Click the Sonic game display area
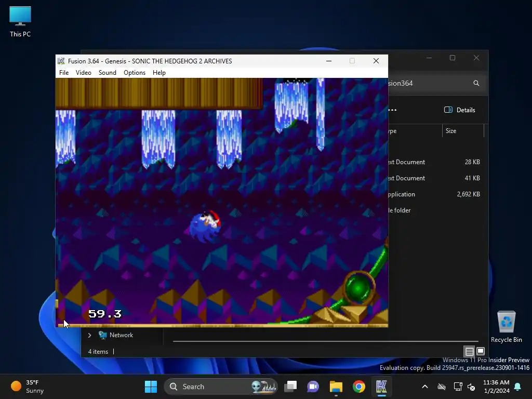The width and height of the screenshot is (532, 399). click(221, 203)
